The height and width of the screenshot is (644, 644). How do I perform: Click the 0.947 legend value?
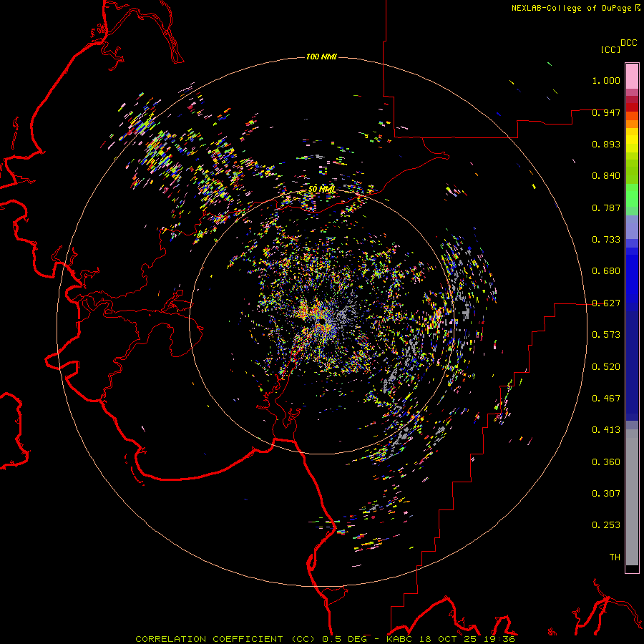pyautogui.click(x=606, y=112)
